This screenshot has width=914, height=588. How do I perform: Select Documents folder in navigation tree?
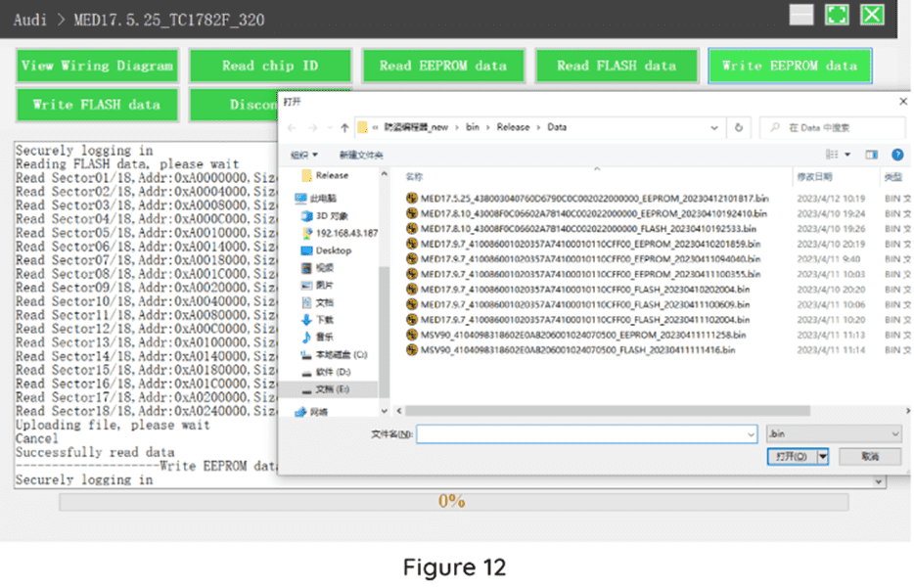[318, 302]
